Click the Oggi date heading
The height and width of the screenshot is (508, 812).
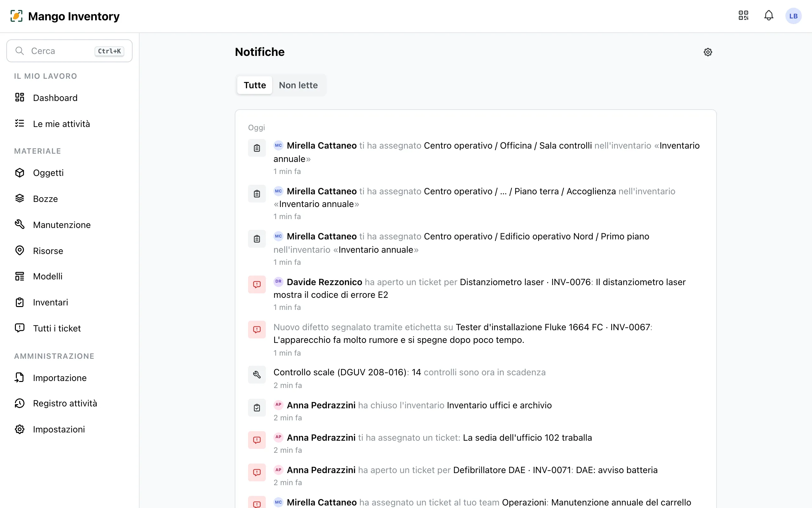tap(256, 128)
